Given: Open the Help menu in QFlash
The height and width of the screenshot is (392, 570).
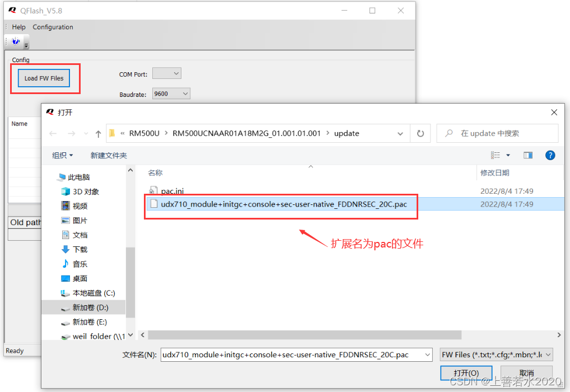Looking at the screenshot, I should pos(18,27).
